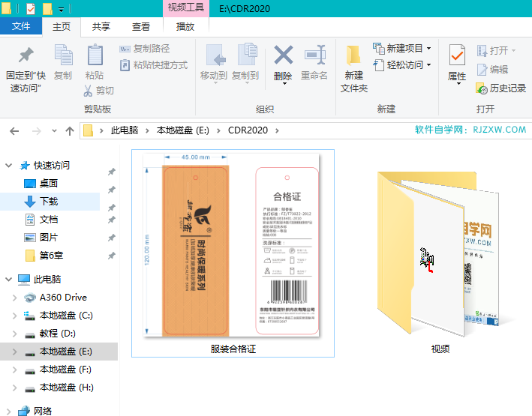Select Downloads (下载) in navigation pane
The image size is (532, 416).
coord(41,202)
